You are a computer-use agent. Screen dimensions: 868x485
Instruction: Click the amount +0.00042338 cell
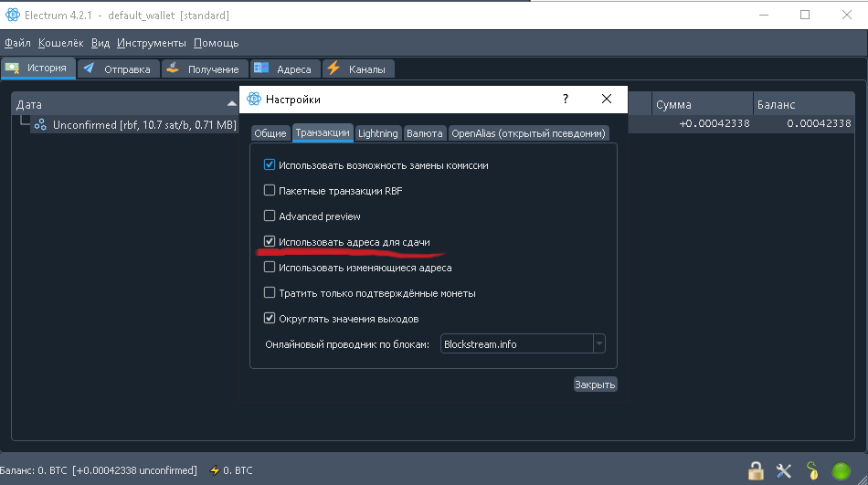(715, 123)
